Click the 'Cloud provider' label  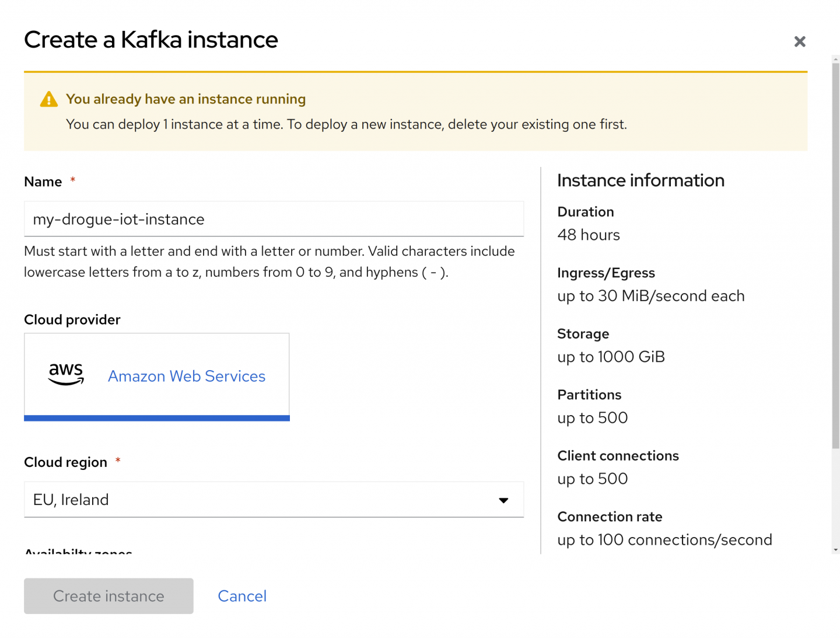[72, 320]
